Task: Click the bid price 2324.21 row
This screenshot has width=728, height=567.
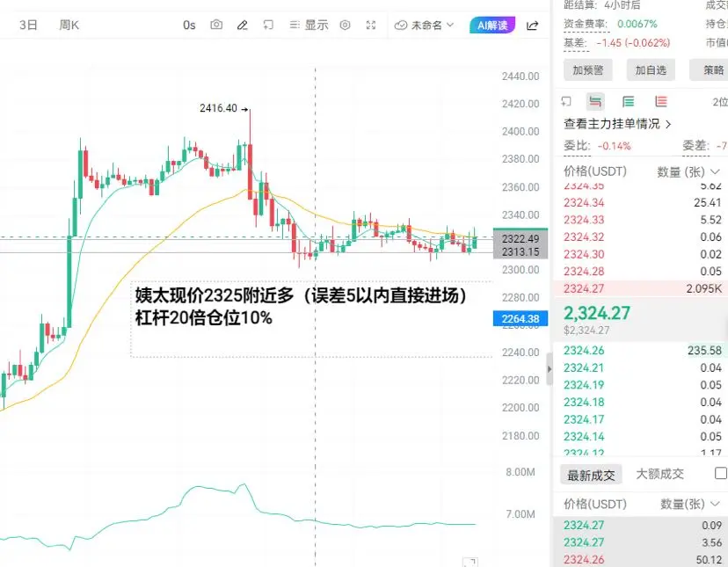Action: [x=643, y=367]
